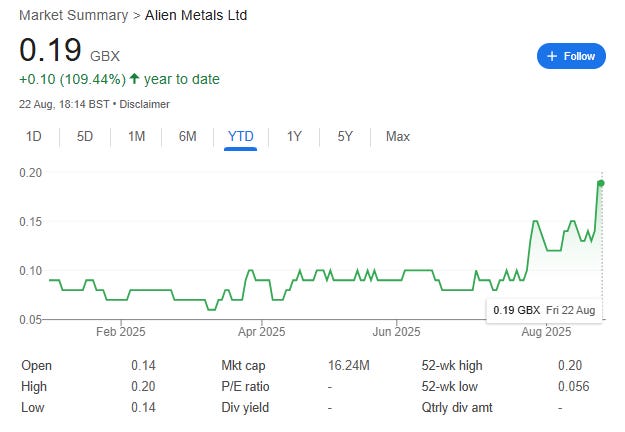Image resolution: width=625 pixels, height=432 pixels.
Task: Click the 52-wk high label
Action: coord(452,366)
